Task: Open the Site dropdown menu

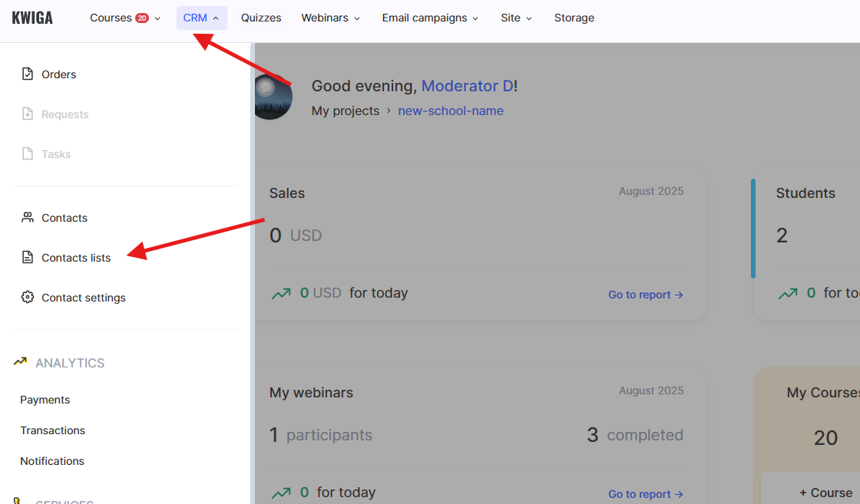Action: click(x=516, y=18)
